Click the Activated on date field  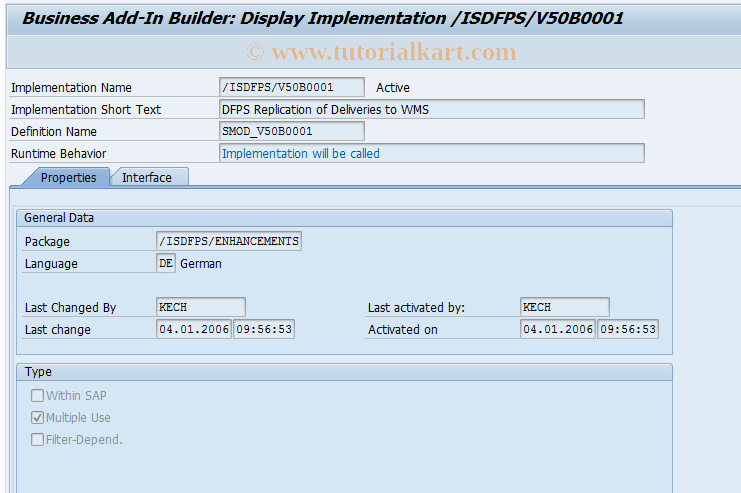point(558,329)
